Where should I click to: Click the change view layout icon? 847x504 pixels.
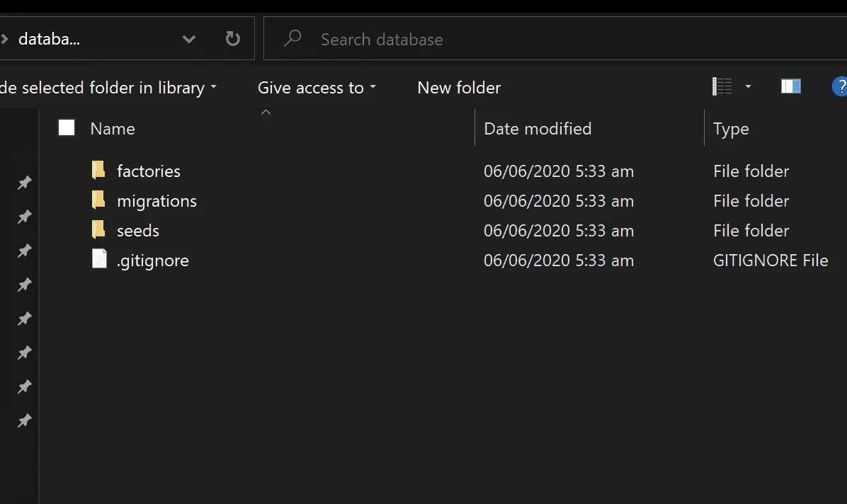point(722,86)
